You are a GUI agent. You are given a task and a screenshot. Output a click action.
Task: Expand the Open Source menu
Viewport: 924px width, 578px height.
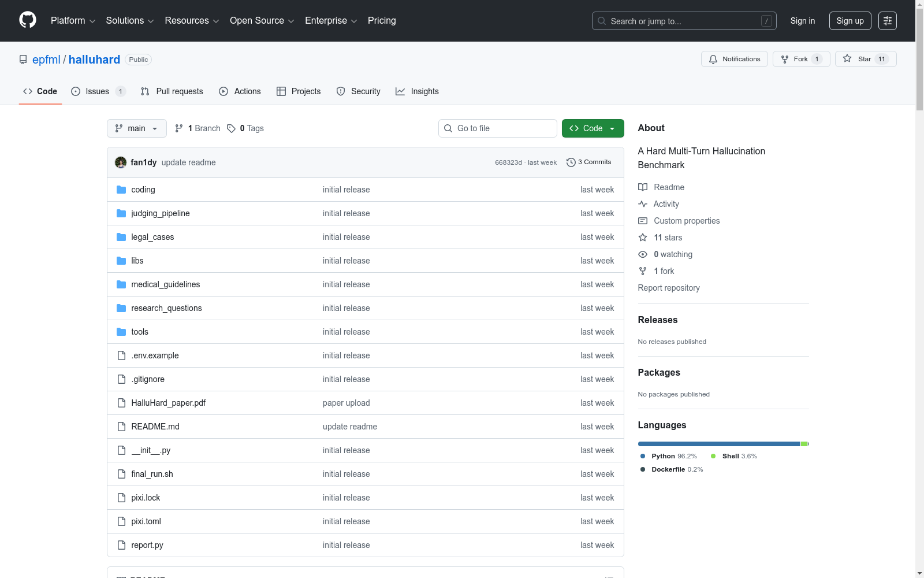(x=262, y=21)
